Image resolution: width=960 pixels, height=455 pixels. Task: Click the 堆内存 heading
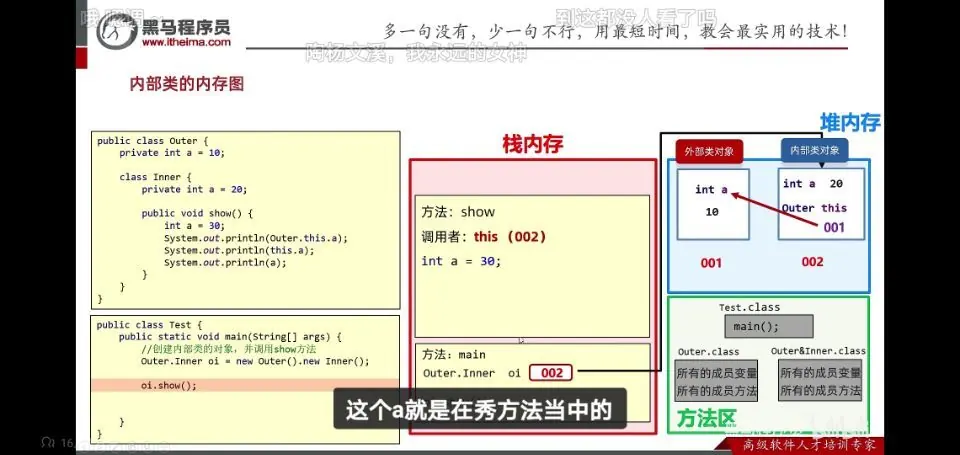point(850,122)
